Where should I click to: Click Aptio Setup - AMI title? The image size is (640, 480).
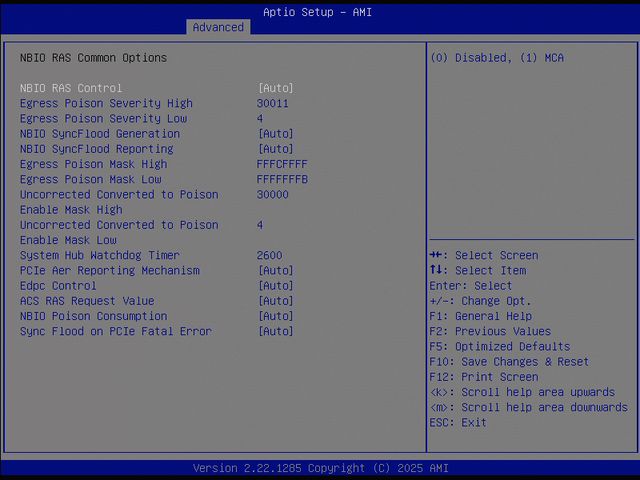click(317, 12)
